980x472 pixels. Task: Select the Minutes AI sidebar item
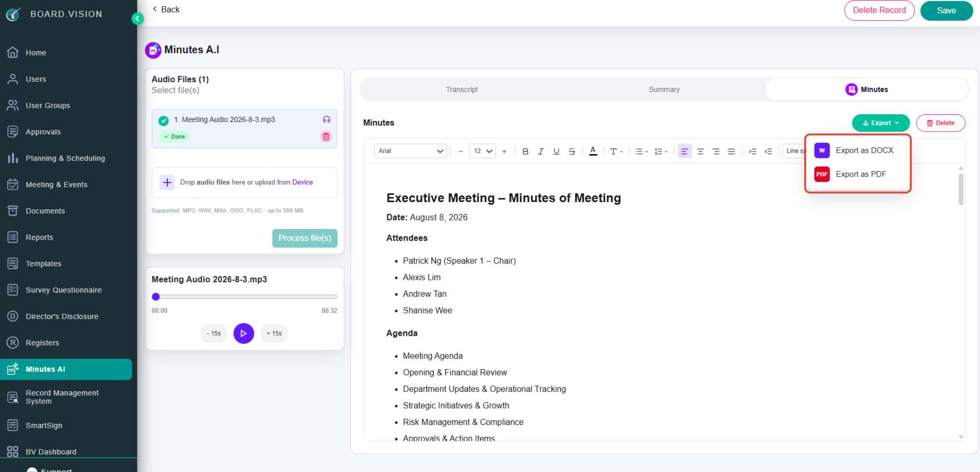click(66, 369)
